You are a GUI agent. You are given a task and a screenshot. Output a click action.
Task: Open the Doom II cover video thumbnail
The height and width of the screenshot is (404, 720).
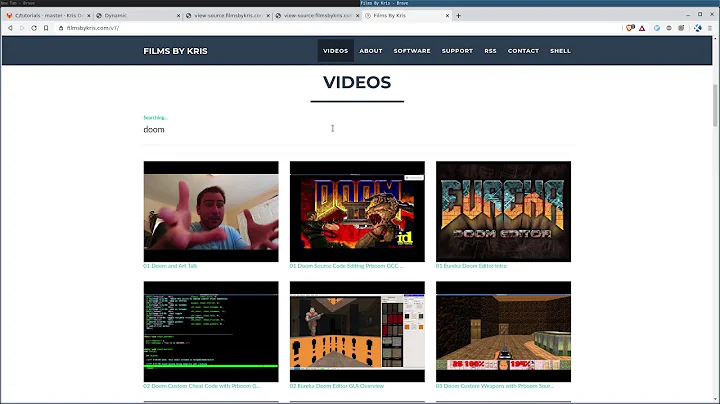[x=357, y=212]
